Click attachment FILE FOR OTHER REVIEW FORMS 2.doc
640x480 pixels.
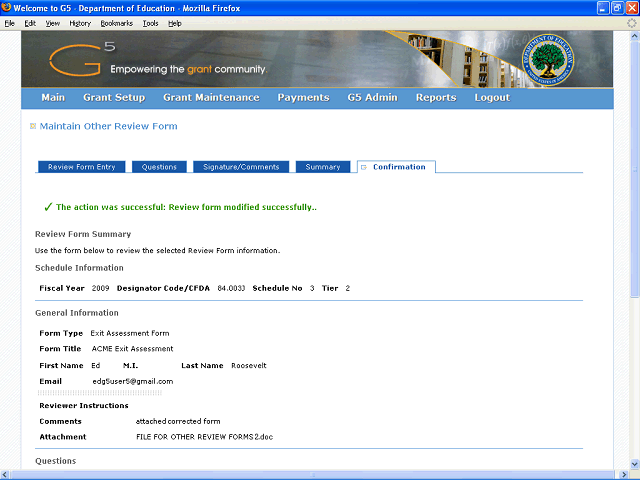click(x=204, y=437)
